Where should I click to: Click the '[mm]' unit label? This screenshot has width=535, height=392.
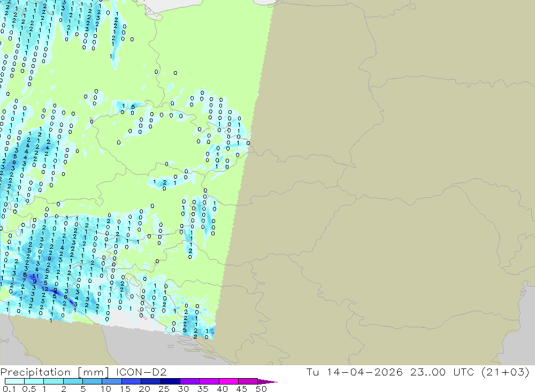[x=94, y=372]
